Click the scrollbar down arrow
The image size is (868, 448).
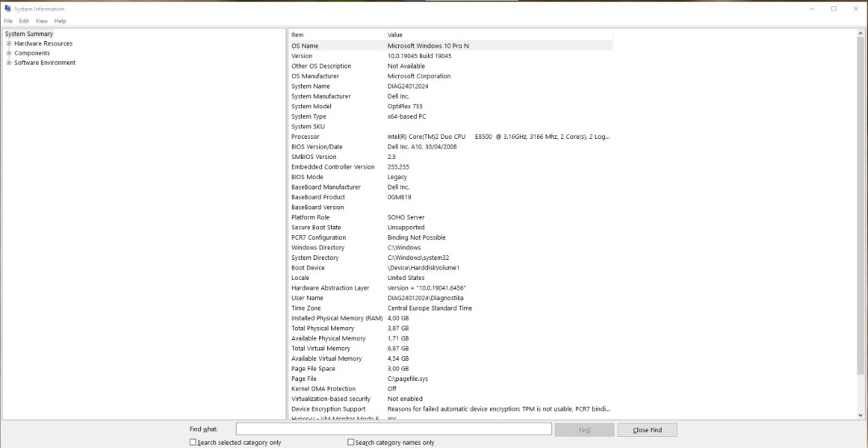pyautogui.click(x=861, y=415)
